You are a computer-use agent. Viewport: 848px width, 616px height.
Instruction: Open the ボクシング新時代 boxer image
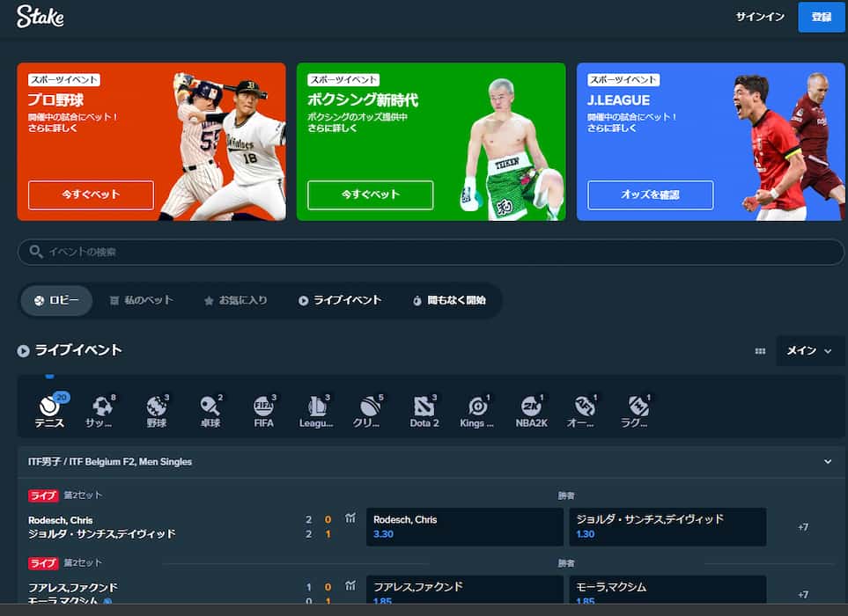511,150
